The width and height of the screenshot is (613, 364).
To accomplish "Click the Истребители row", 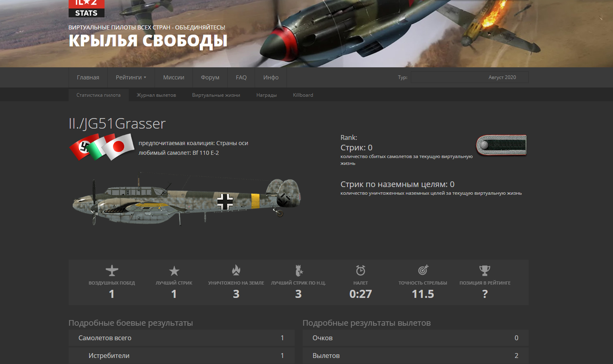I will [182, 356].
